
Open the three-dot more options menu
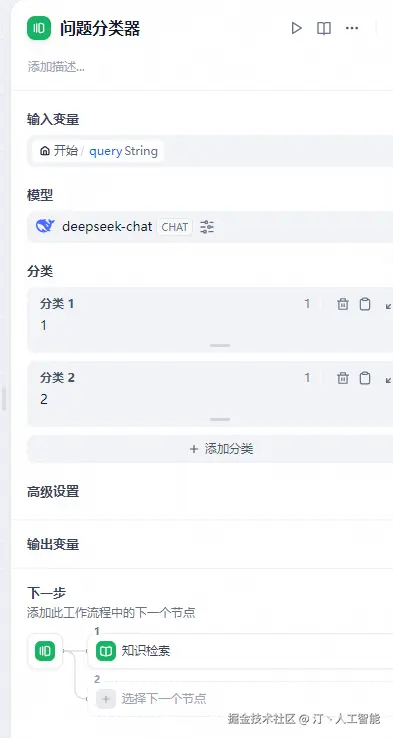[352, 28]
